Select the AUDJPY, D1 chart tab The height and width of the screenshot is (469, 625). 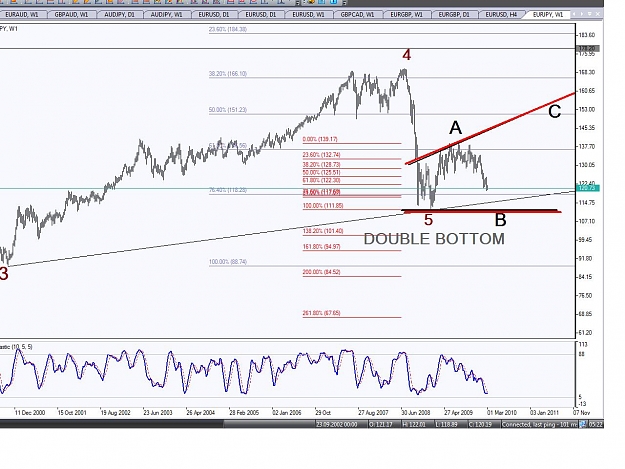coord(119,15)
